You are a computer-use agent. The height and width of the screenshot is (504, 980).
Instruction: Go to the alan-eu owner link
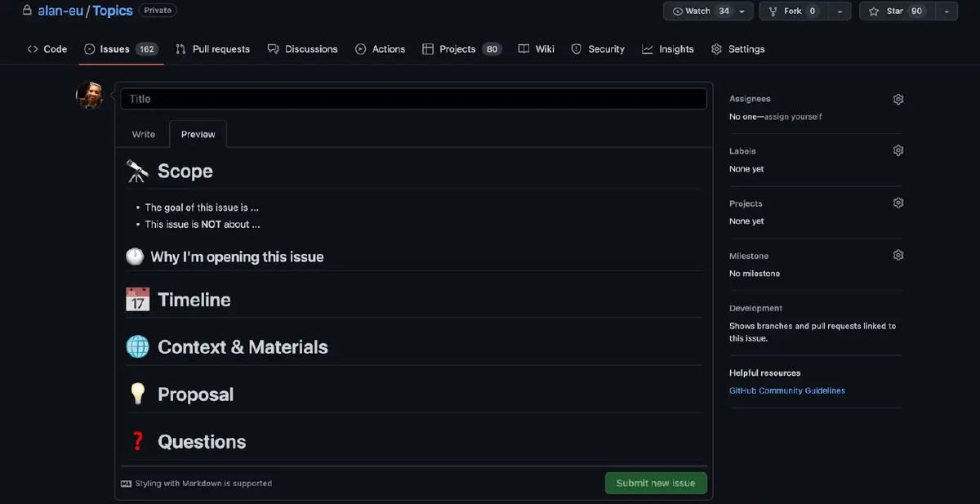click(x=60, y=11)
